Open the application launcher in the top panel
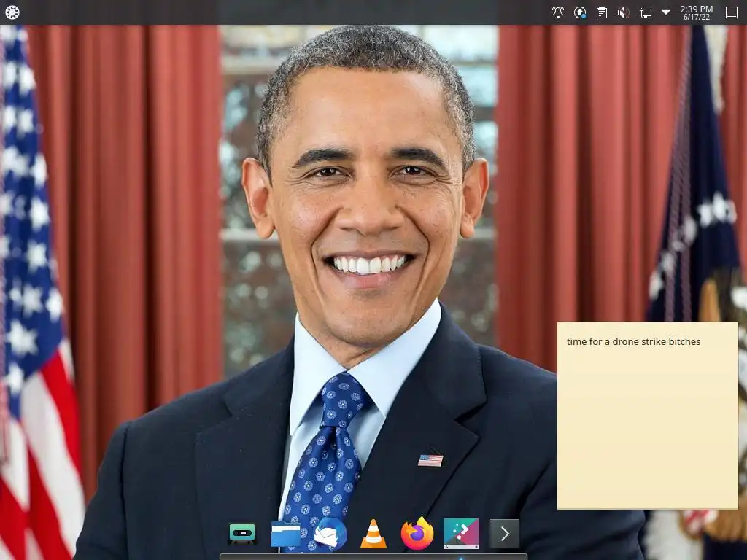The image size is (747, 560). (x=12, y=12)
